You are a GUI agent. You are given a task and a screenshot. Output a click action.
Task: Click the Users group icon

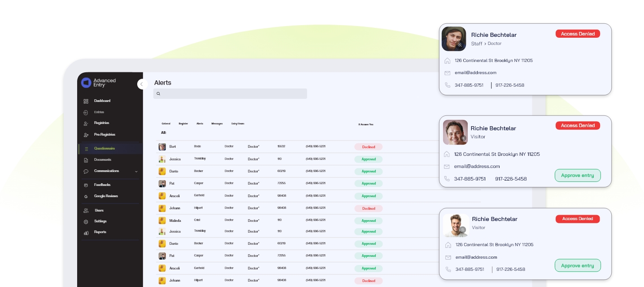86,211
